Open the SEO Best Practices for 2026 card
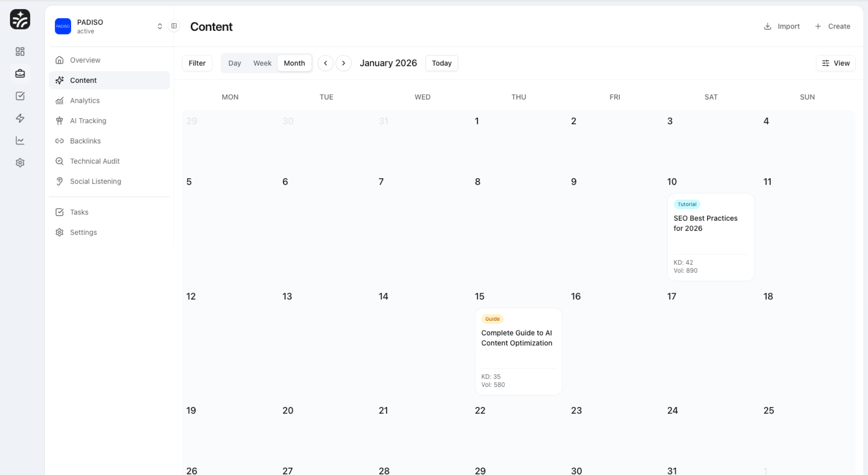The height and width of the screenshot is (475, 868). (710, 237)
